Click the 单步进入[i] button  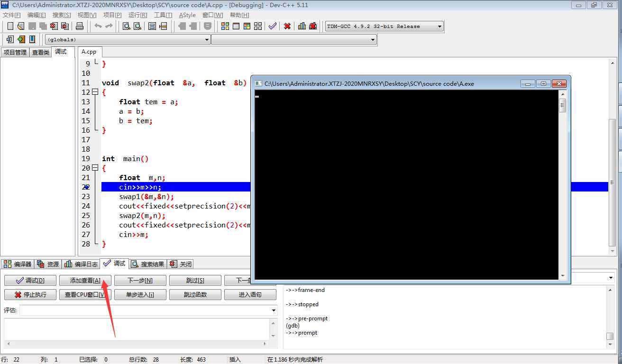(x=140, y=295)
